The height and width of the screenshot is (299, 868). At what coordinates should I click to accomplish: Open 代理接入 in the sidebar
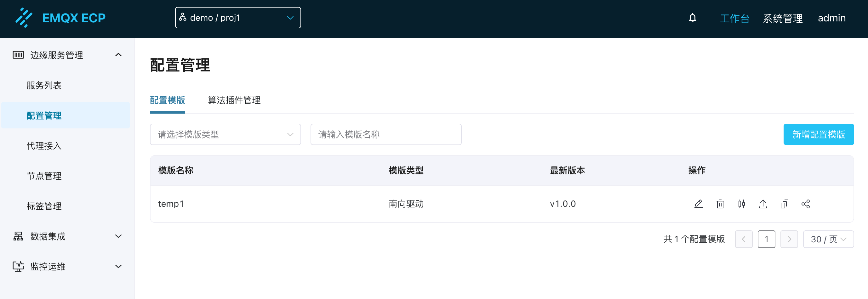tap(44, 145)
